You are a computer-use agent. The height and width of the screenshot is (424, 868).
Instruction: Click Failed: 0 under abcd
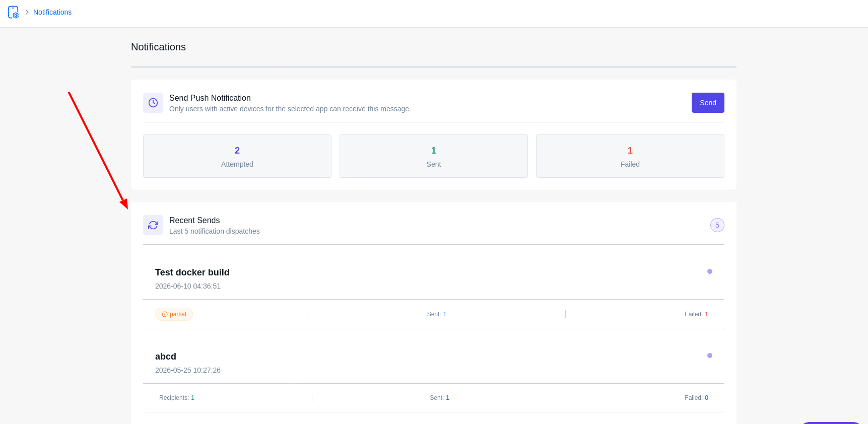(696, 398)
